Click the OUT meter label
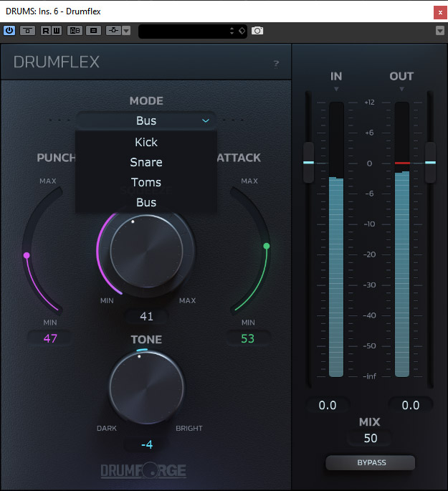Image resolution: width=448 pixels, height=491 pixels. pyautogui.click(x=401, y=77)
